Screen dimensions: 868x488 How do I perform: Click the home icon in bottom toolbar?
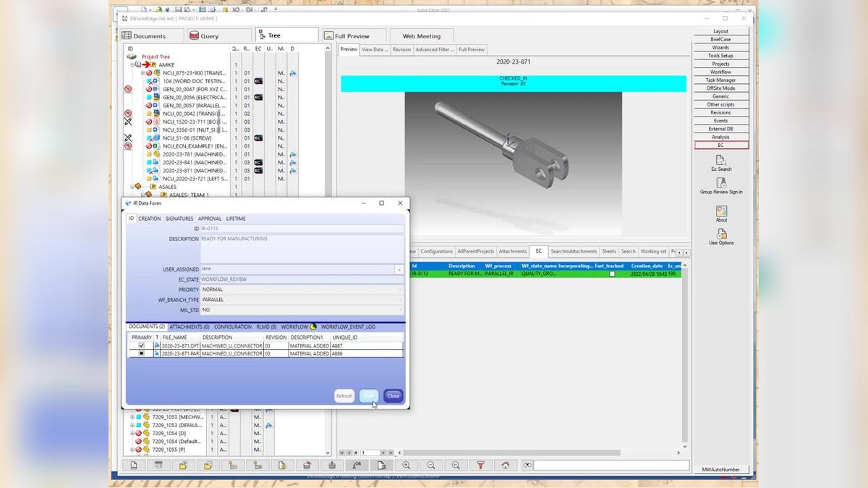click(506, 466)
